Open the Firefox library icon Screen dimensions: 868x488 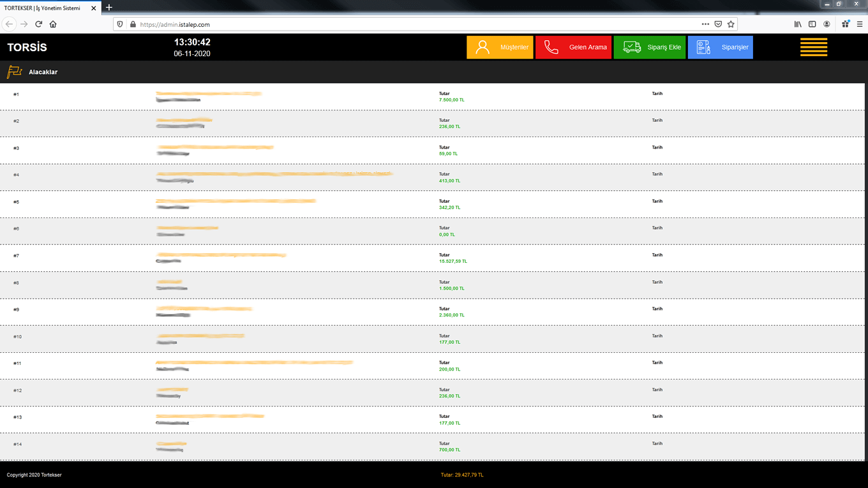click(x=798, y=24)
